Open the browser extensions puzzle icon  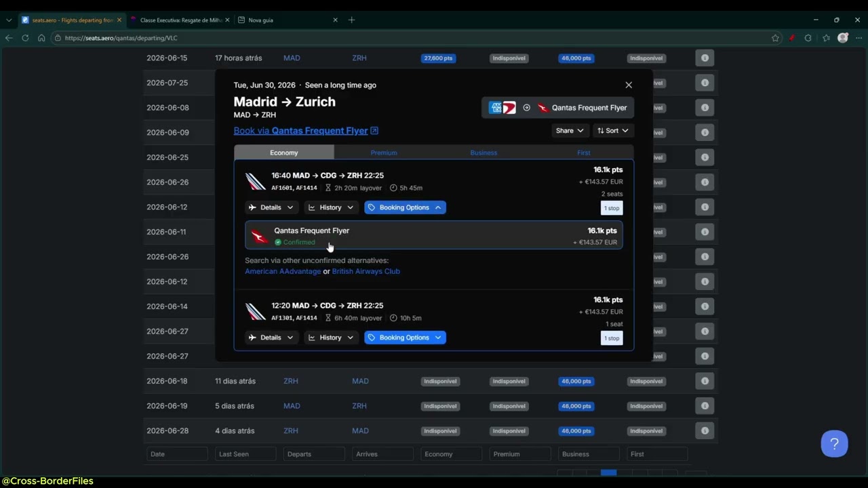pyautogui.click(x=808, y=38)
